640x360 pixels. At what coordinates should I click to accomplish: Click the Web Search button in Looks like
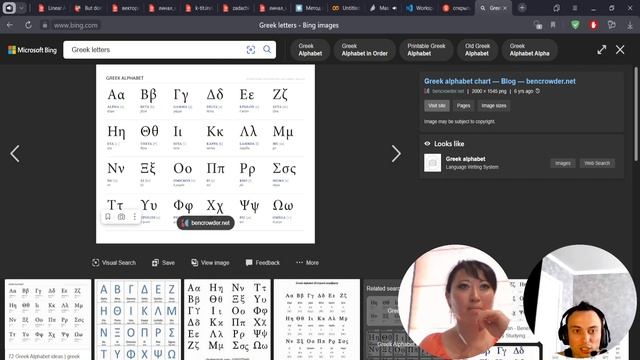597,163
